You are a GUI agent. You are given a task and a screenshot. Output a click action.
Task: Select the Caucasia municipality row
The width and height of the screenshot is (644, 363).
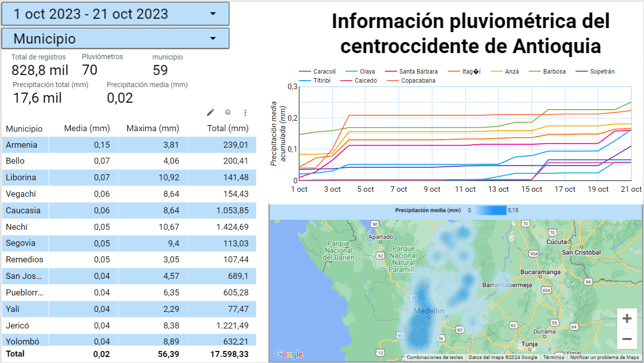pos(129,210)
